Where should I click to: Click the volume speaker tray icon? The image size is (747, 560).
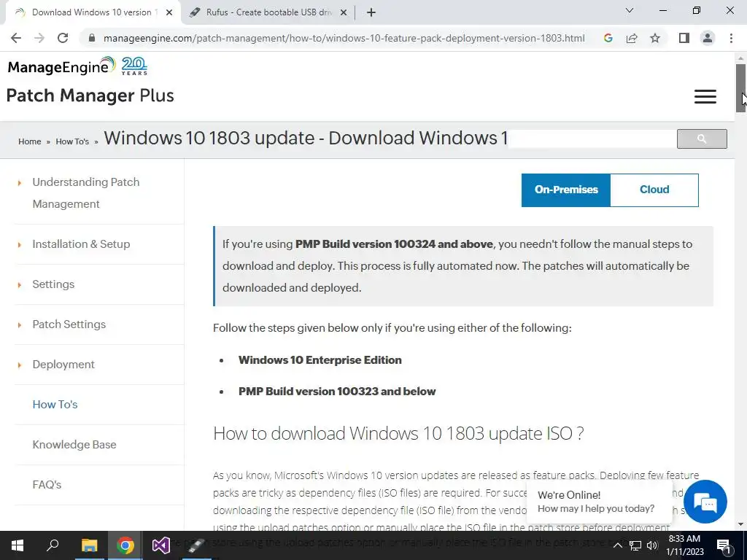tap(652, 545)
